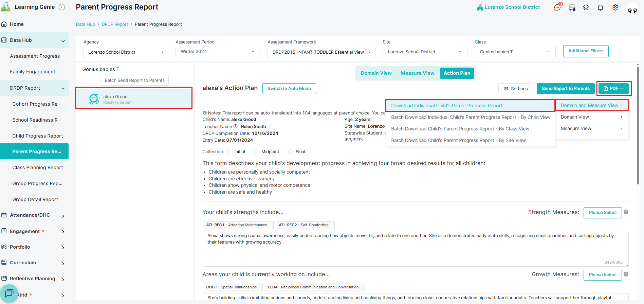The width and height of the screenshot is (644, 304).
Task: Click the Home house icon
Action: [4, 24]
